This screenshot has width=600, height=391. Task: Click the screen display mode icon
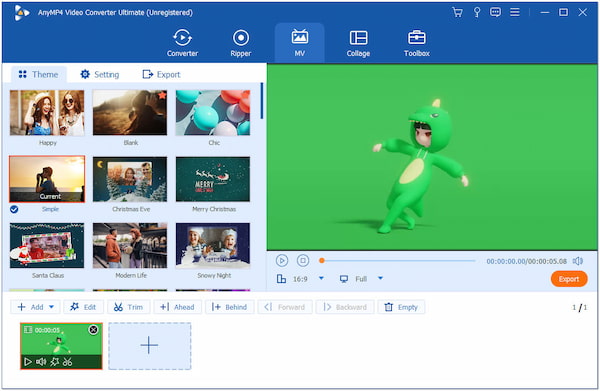[344, 279]
